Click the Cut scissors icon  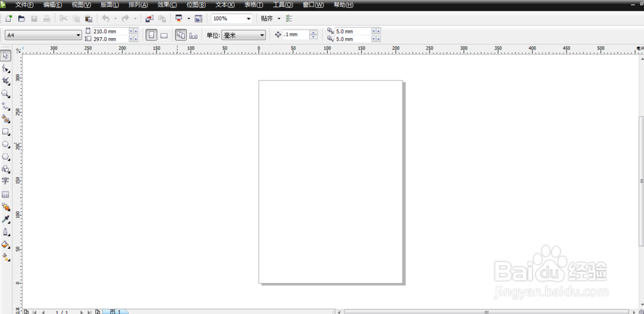click(63, 19)
